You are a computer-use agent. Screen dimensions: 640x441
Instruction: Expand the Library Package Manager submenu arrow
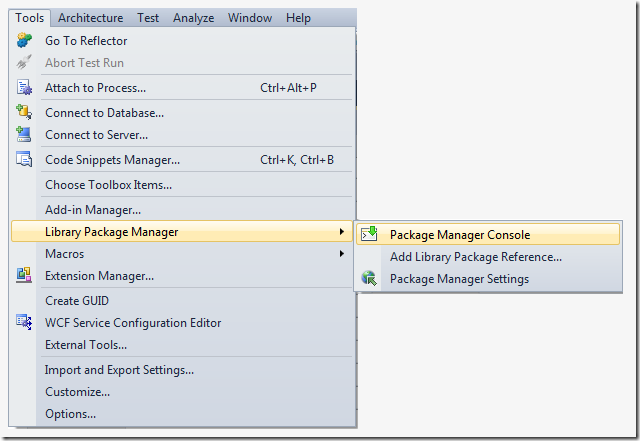pyautogui.click(x=343, y=233)
